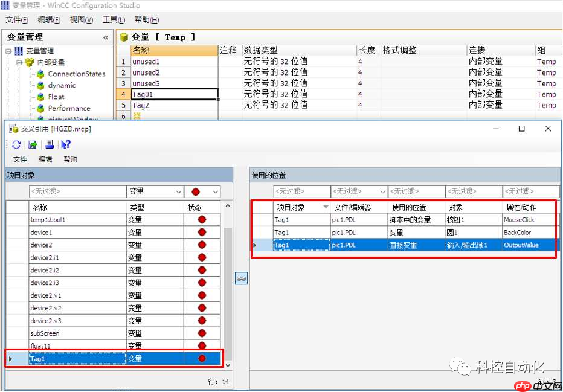Image resolution: width=563 pixels, height=392 pixels.
Task: Open the 视图(V) menu
Action: click(x=82, y=19)
